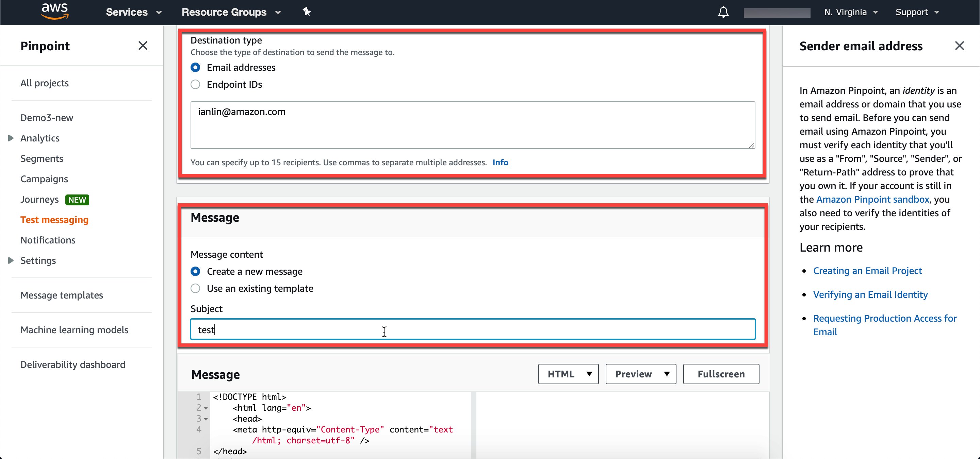Open Test messaging page
This screenshot has height=459, width=980.
tap(54, 220)
